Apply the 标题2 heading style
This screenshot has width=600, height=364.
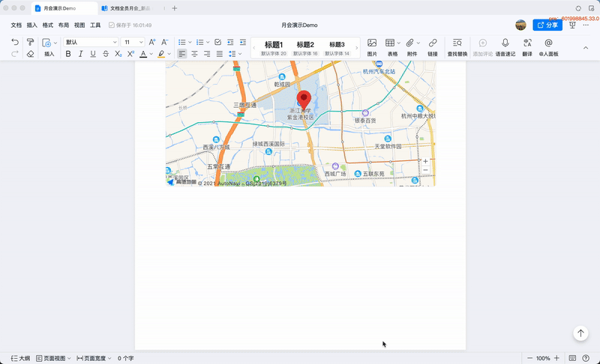coord(305,48)
